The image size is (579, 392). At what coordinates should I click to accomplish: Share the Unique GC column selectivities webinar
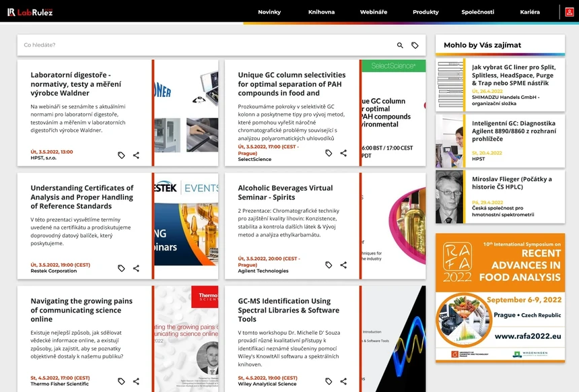pos(343,153)
